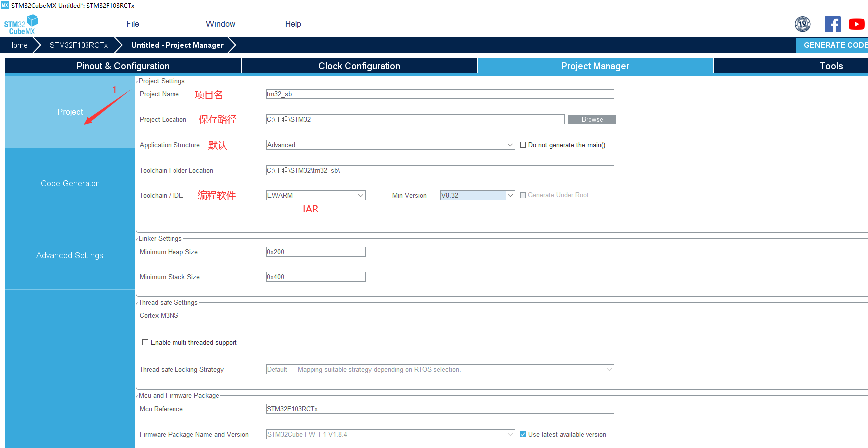
Task: Open the ST 10-year anniversary badge icon
Action: 803,24
